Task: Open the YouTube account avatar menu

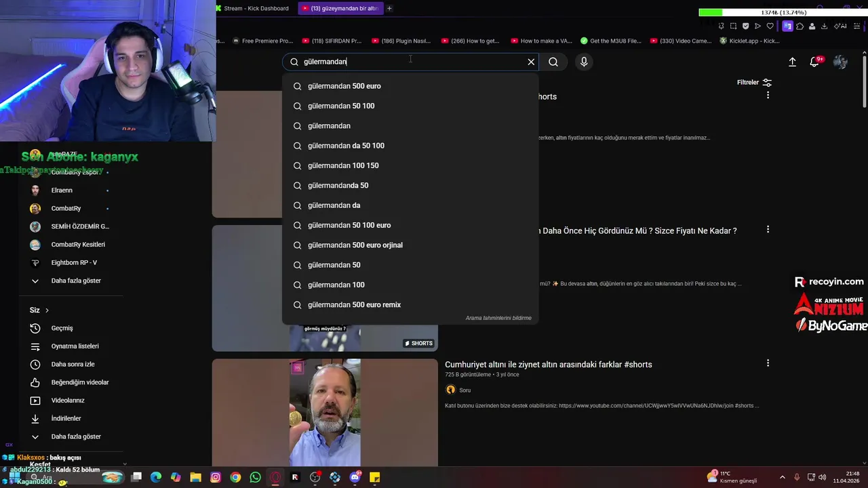Action: tap(840, 62)
